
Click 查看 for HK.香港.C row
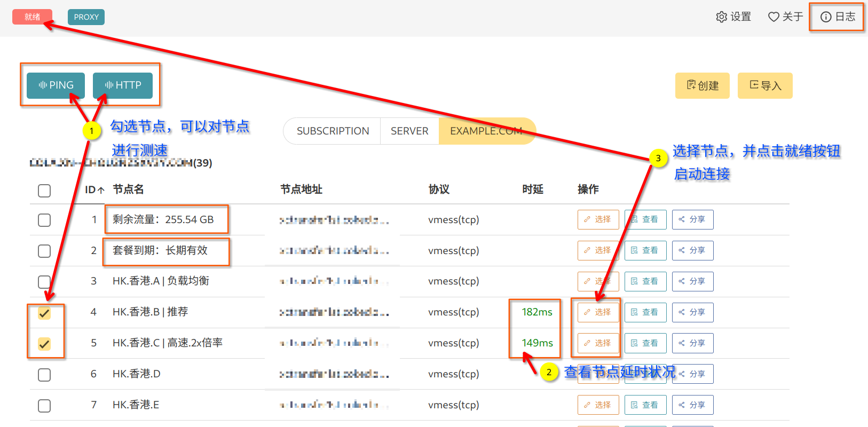point(645,343)
